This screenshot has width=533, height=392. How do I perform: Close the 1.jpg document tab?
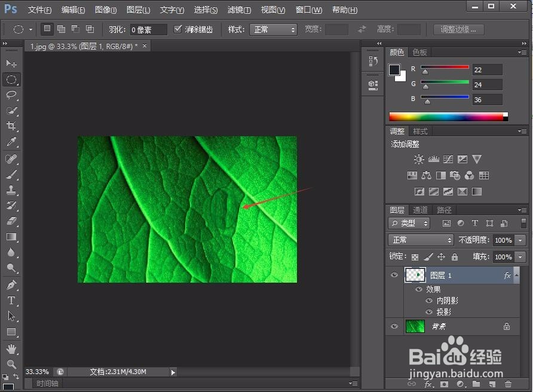(x=145, y=45)
